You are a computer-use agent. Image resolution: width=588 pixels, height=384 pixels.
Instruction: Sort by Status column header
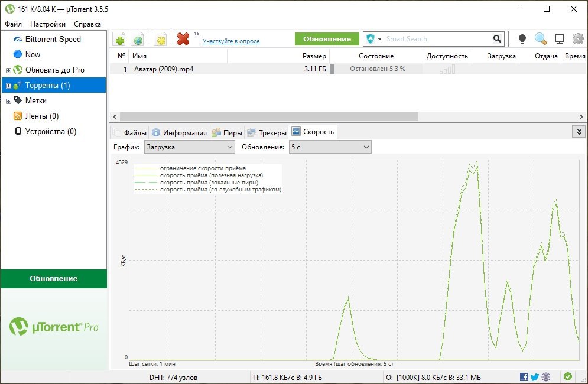(376, 56)
